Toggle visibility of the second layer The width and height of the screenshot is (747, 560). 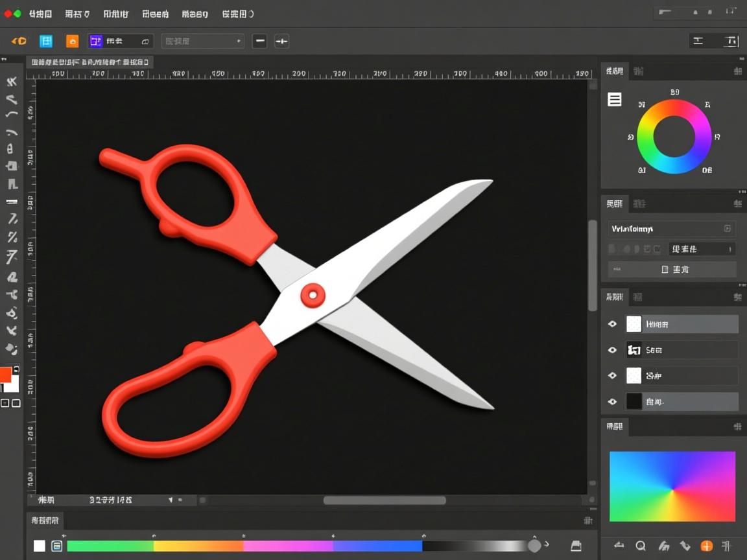click(612, 350)
